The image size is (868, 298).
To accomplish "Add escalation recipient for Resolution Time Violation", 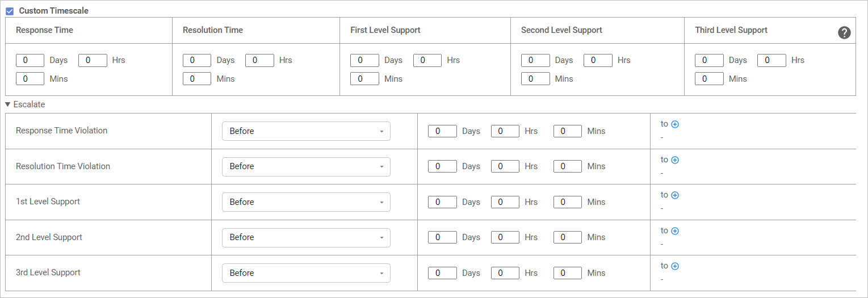I will point(675,160).
